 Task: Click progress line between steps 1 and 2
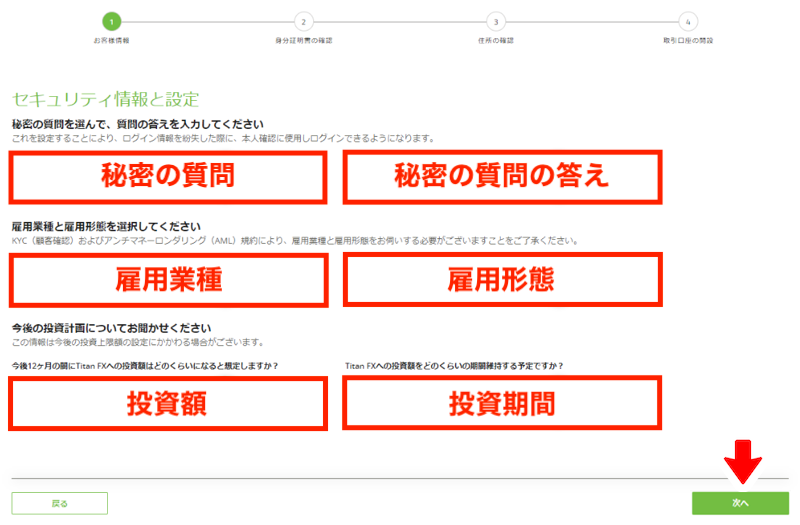coord(208,22)
